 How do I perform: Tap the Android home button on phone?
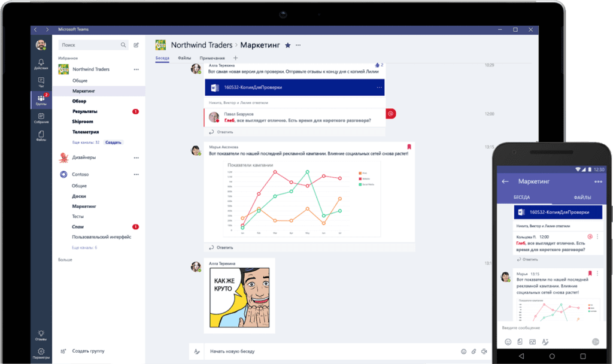click(x=552, y=356)
